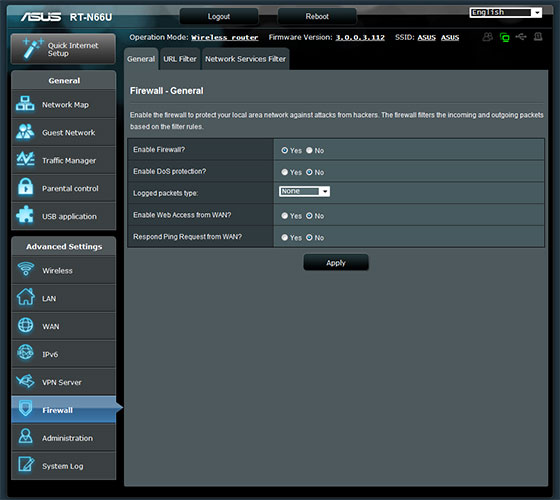Select the Parental control lock icon
This screenshot has height=500, width=560.
point(25,187)
